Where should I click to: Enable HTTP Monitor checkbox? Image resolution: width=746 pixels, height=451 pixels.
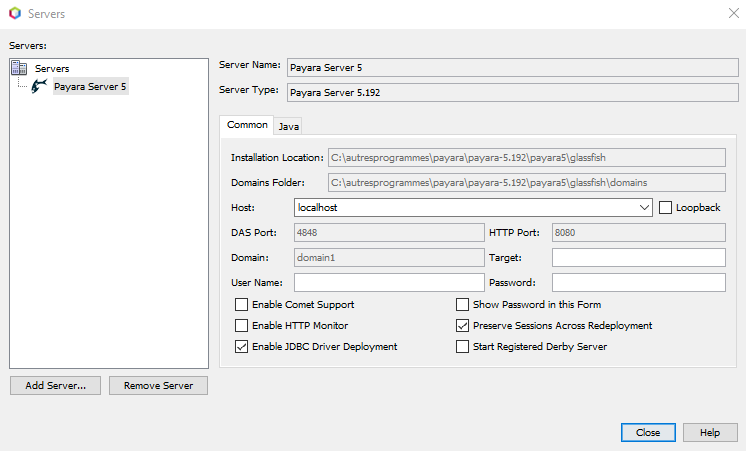tap(241, 325)
